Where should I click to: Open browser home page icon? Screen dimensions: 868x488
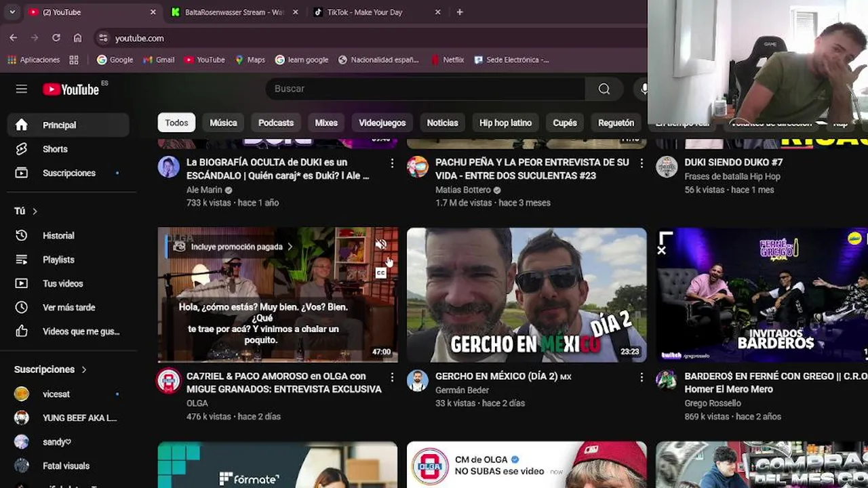[x=78, y=38]
